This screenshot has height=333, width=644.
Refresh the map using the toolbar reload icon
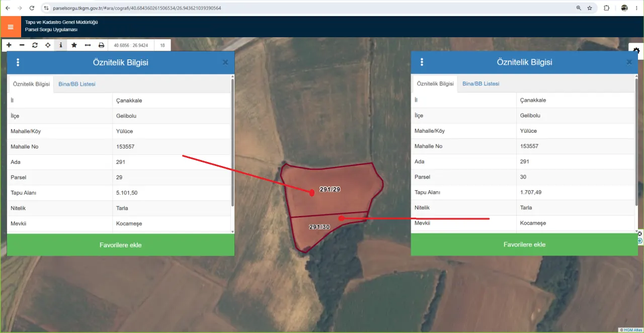(x=35, y=45)
